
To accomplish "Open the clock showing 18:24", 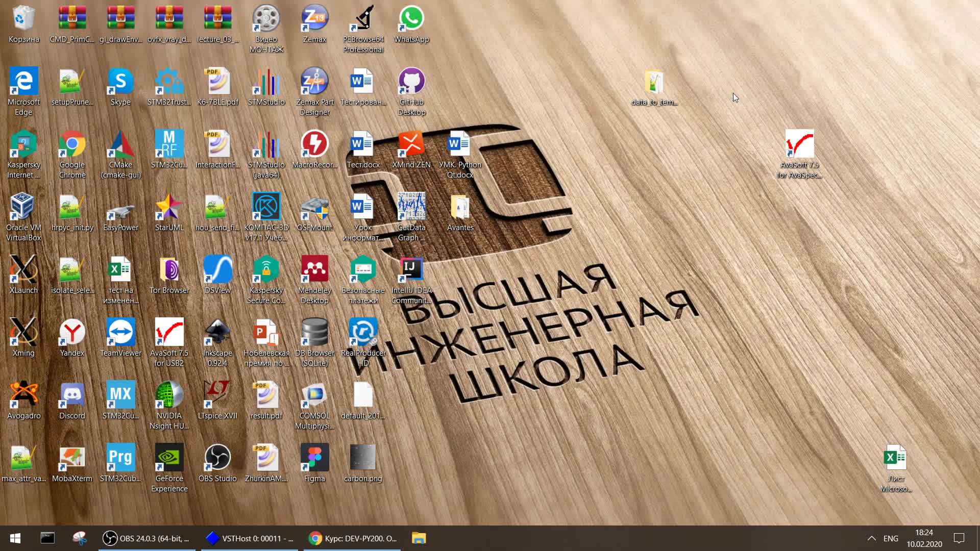I will pyautogui.click(x=924, y=538).
